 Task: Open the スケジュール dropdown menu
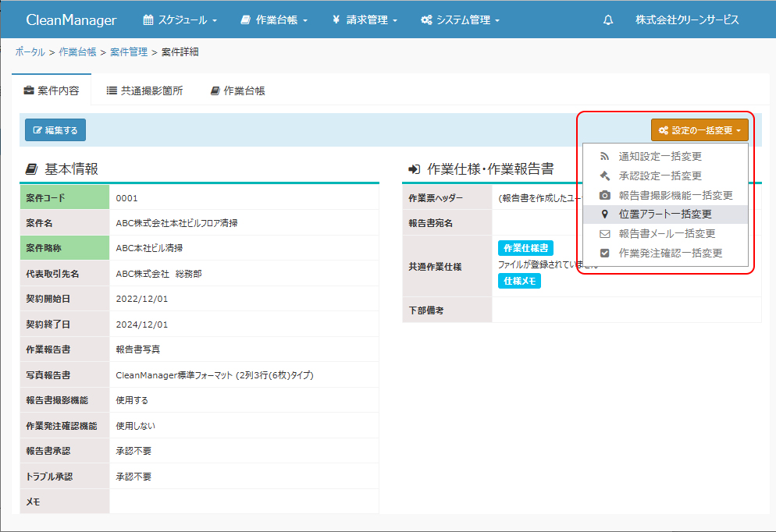[180, 20]
